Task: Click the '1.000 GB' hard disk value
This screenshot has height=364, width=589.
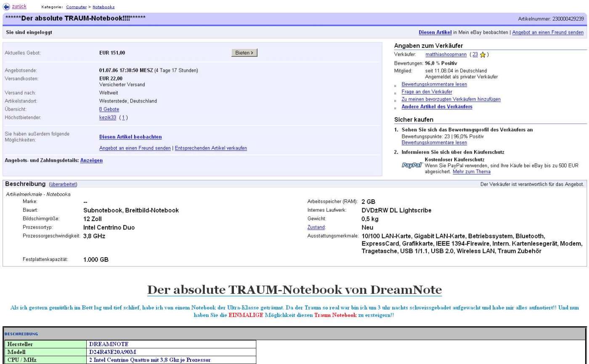Action: (x=96, y=260)
